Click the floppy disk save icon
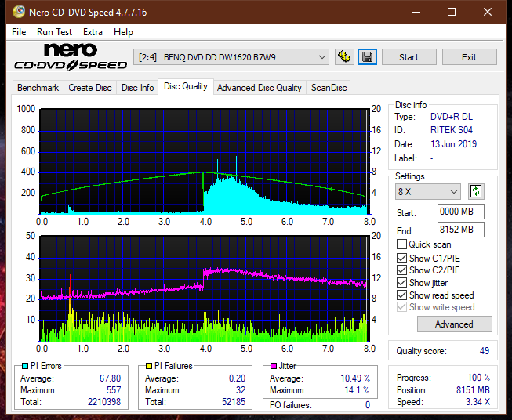 (368, 57)
